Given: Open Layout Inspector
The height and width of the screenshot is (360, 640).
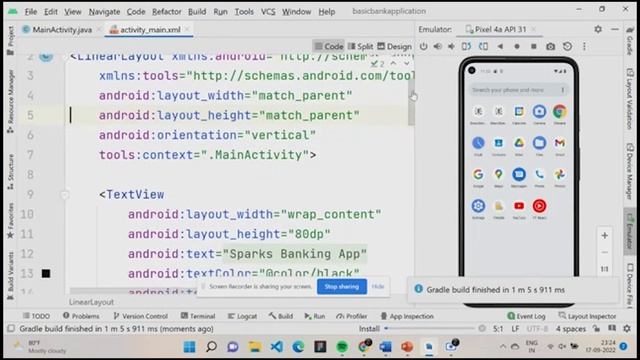Looking at the screenshot, I should [587, 316].
